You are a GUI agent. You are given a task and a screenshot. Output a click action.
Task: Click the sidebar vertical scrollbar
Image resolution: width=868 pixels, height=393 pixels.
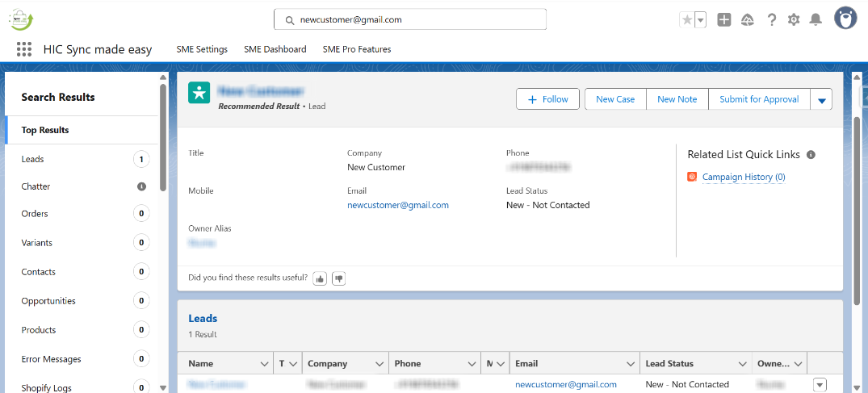click(163, 137)
